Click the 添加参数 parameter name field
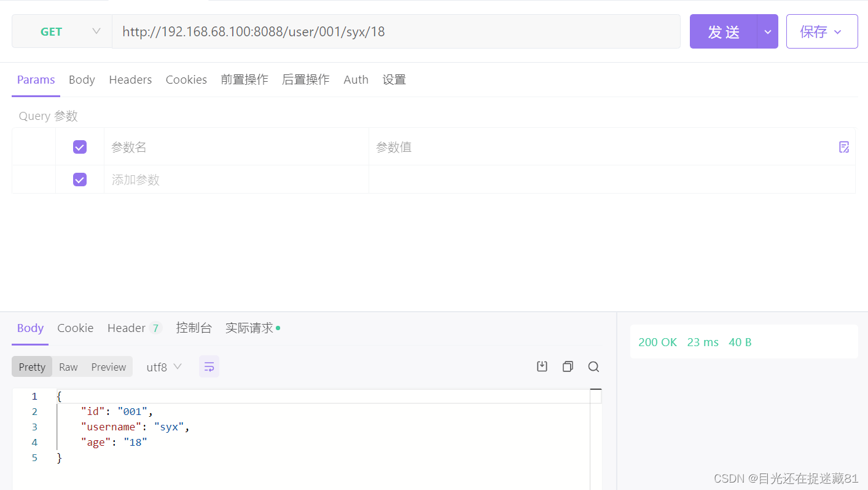Image resolution: width=868 pixels, height=490 pixels. tap(237, 180)
